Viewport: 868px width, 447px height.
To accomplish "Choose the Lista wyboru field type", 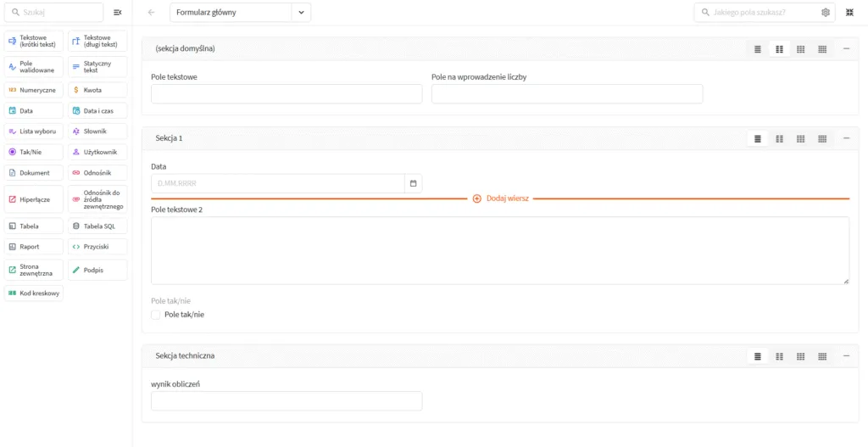I will 34,131.
